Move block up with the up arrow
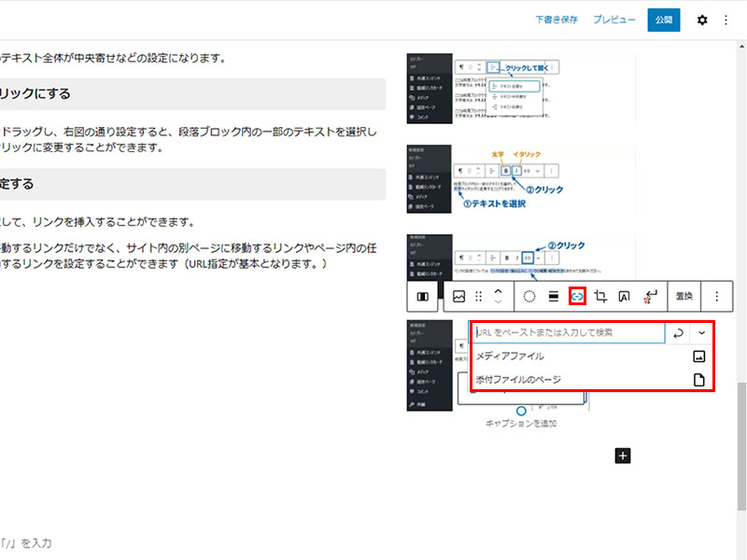747x560 pixels. (x=498, y=290)
